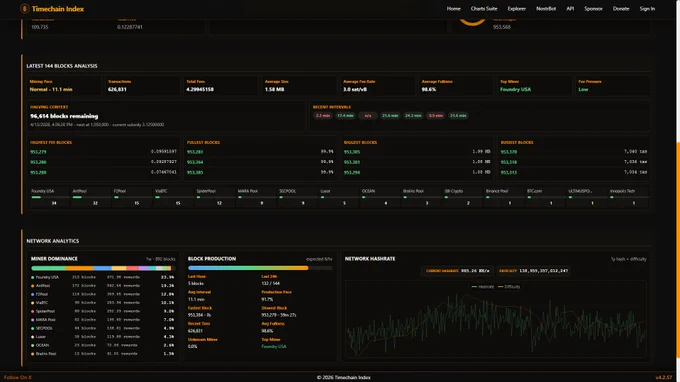The width and height of the screenshot is (680, 382).
Task: Open the Donate page link
Action: 621,9
